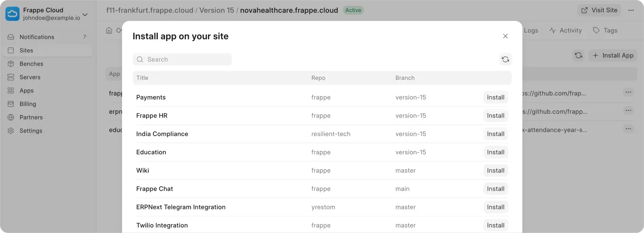Click the Billing card icon
644x233 pixels.
pyautogui.click(x=11, y=104)
